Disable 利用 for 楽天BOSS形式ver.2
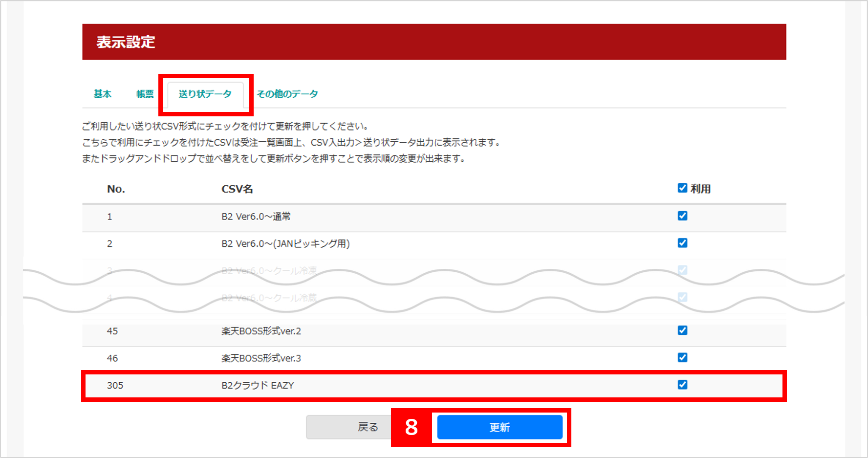868x458 pixels. point(682,330)
